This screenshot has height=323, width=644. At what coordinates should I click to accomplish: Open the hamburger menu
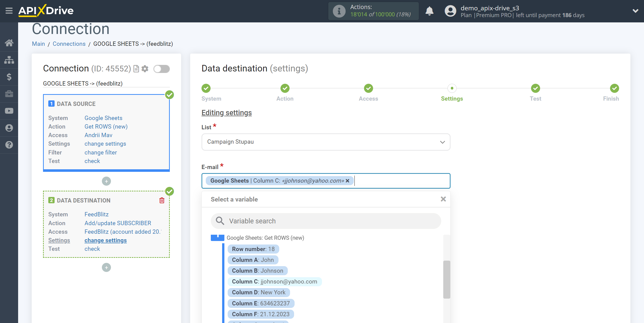click(x=9, y=11)
